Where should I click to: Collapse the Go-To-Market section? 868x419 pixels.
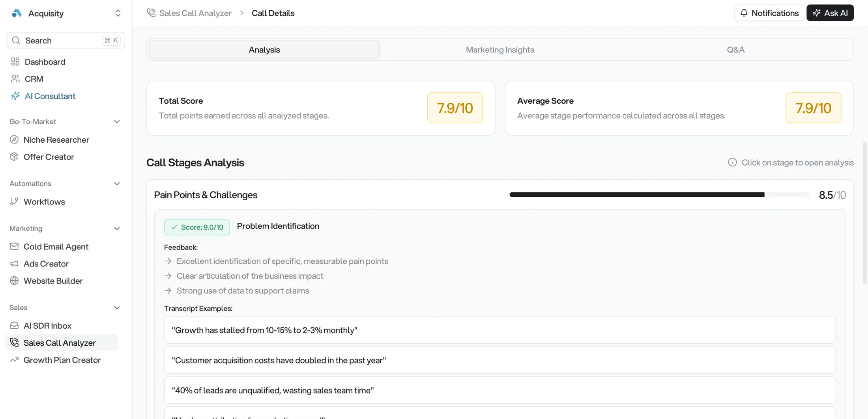coord(117,121)
